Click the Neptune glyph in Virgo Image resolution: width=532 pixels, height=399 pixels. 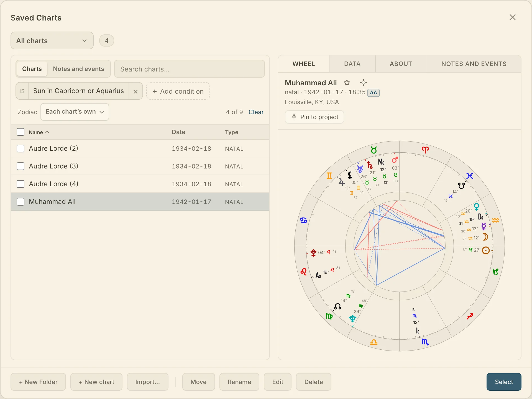pos(352,319)
